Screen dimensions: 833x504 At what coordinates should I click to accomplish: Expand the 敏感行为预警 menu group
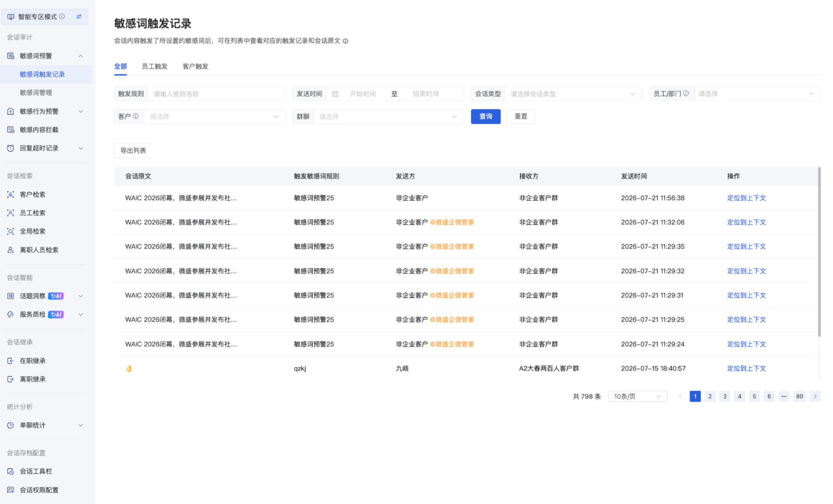pyautogui.click(x=81, y=111)
